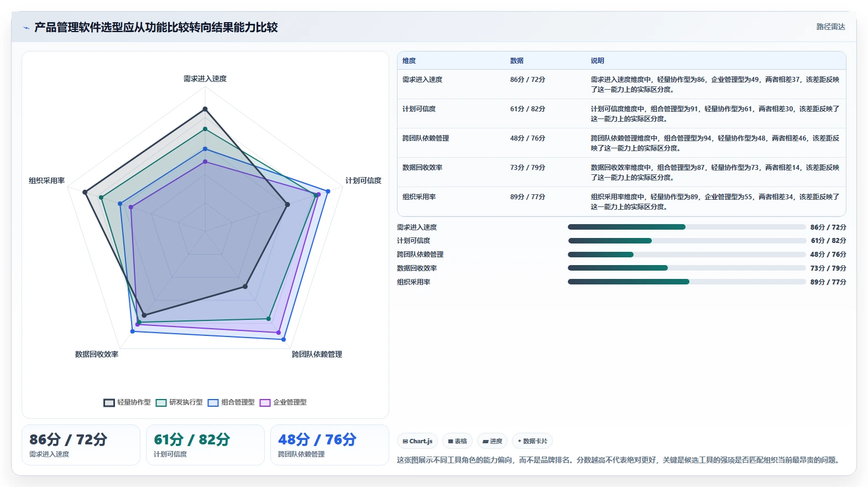This screenshot has height=487, width=868.
Task: Click the 数据回收效率 progress bar
Action: pos(687,268)
